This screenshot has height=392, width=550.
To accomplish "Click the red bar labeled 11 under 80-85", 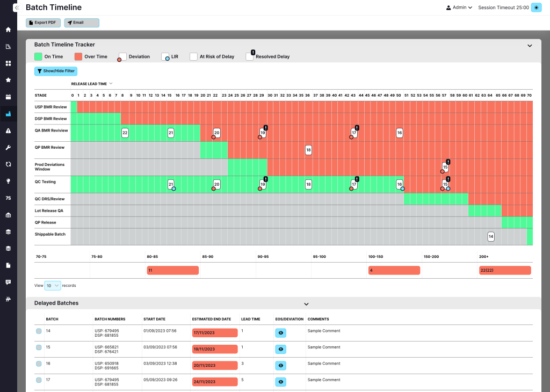I will 172,270.
